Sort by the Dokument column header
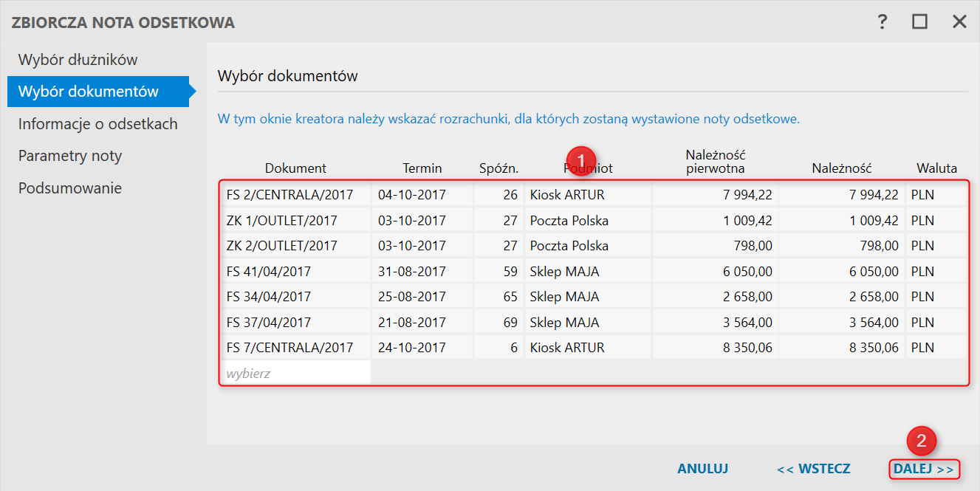Screen dimensions: 980x491 [295, 168]
